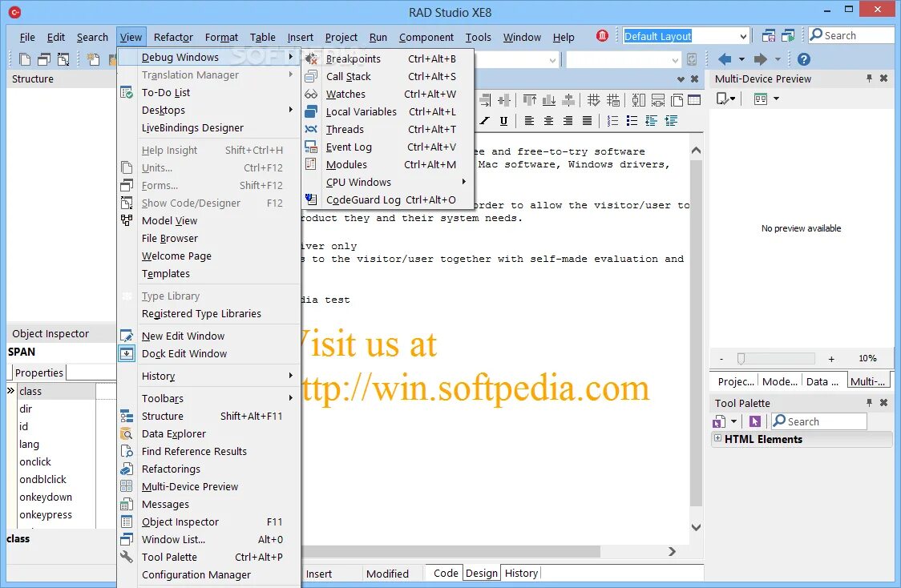Screen dimensions: 901x588
Task: Click the blue back navigation arrow
Action: click(725, 59)
